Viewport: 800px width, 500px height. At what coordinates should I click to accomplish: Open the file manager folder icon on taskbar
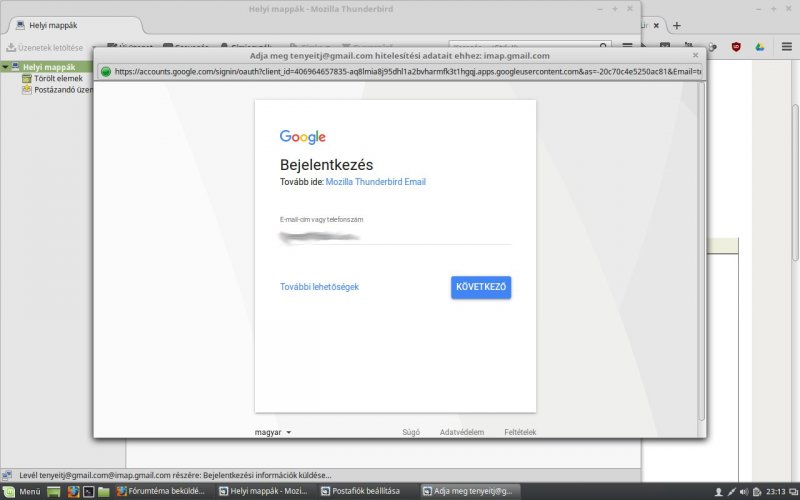tap(104, 491)
